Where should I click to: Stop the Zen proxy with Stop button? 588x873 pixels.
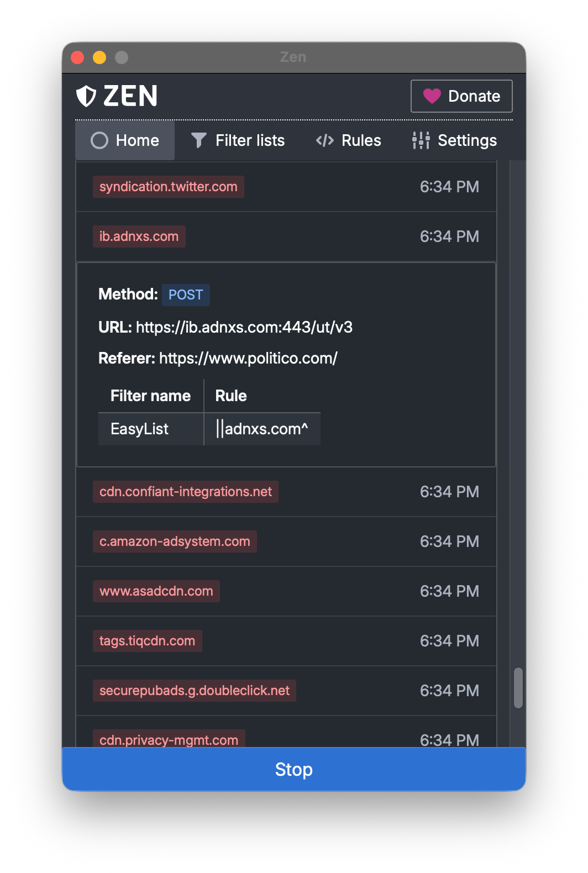tap(294, 769)
